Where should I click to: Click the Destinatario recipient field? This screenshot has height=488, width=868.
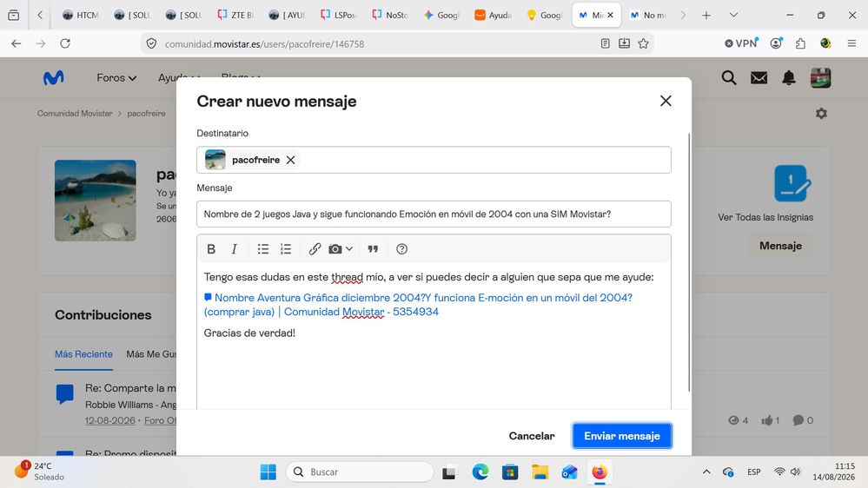pyautogui.click(x=434, y=160)
